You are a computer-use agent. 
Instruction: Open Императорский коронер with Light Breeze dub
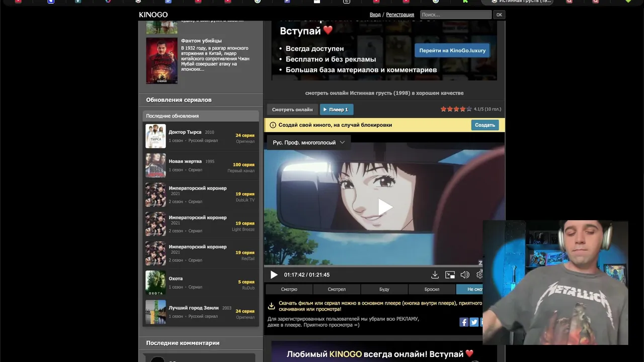point(198,218)
